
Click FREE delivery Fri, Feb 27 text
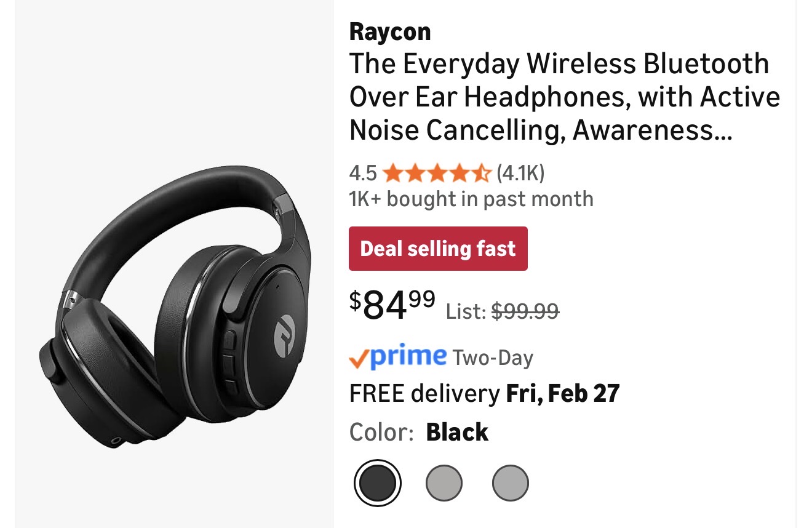[484, 393]
